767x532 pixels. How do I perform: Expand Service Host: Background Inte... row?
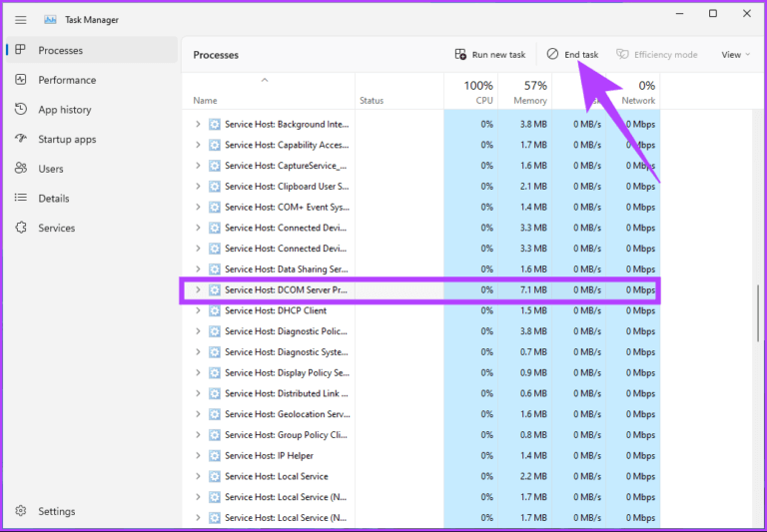point(198,124)
